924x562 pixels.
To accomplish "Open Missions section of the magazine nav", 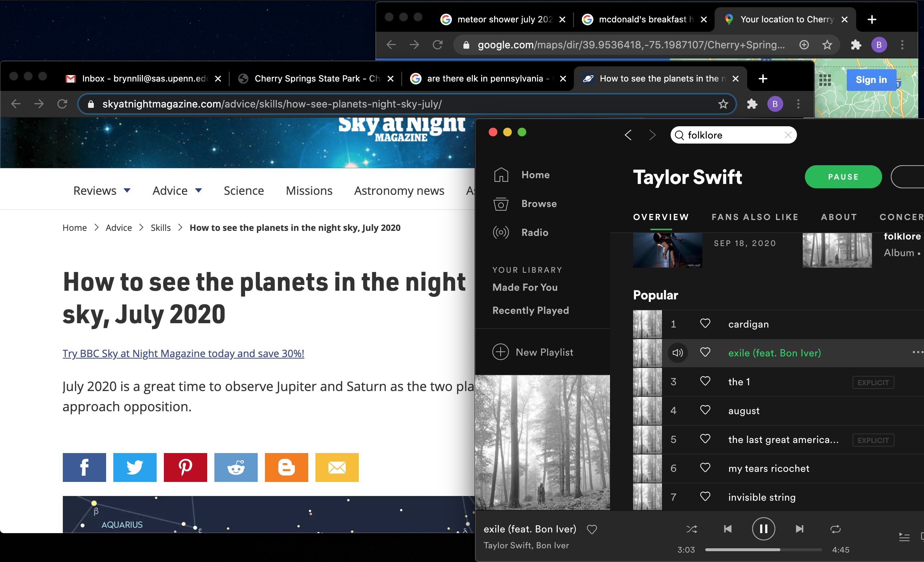I will pyautogui.click(x=309, y=191).
